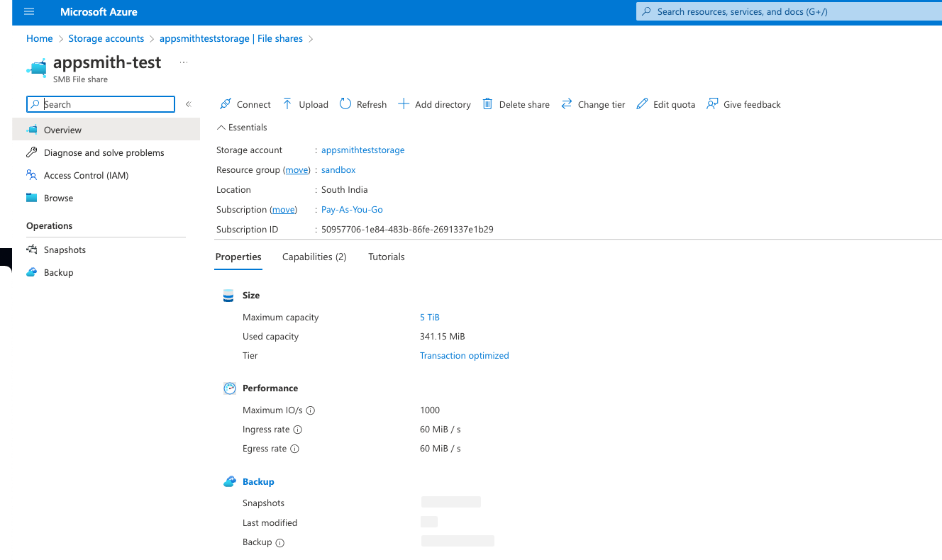Click the Connect toolbar icon

[226, 104]
